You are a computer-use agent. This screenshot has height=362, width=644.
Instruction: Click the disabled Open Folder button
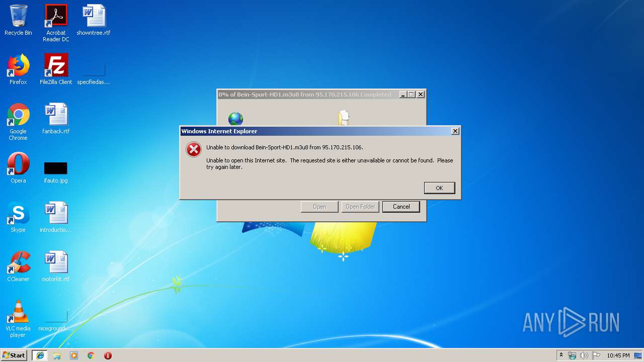pos(360,207)
